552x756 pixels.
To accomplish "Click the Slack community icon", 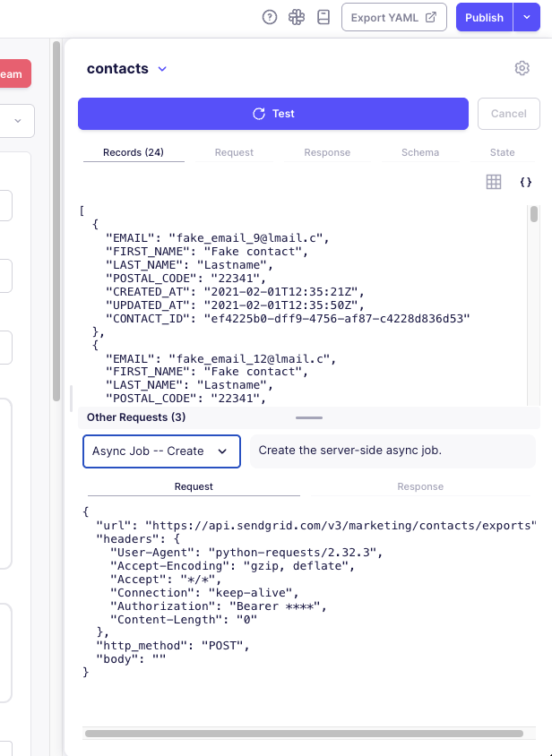I will click(296, 17).
